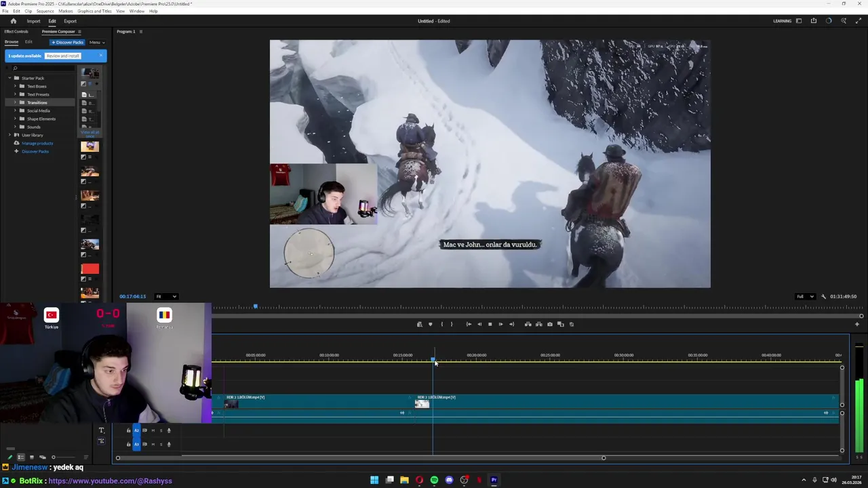Open the Sequence menu
Viewport: 868px width, 488px height.
[x=45, y=12]
